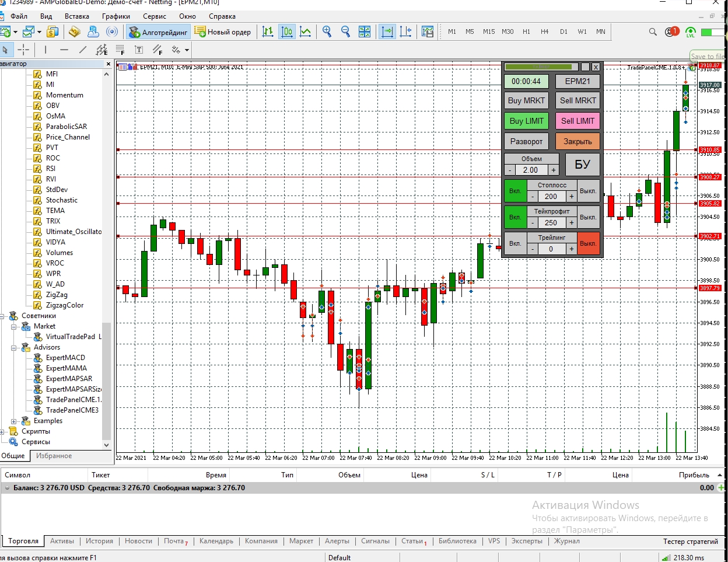
Task: Increase Объем volume with plus button
Action: (x=553, y=170)
